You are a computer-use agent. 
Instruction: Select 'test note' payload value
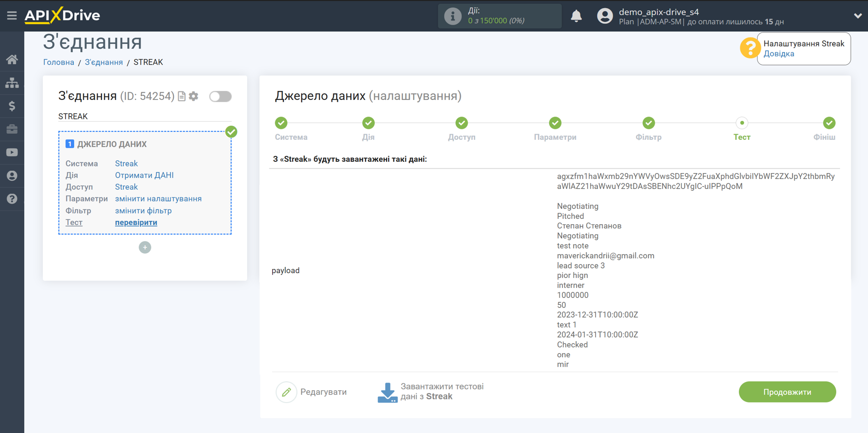572,246
